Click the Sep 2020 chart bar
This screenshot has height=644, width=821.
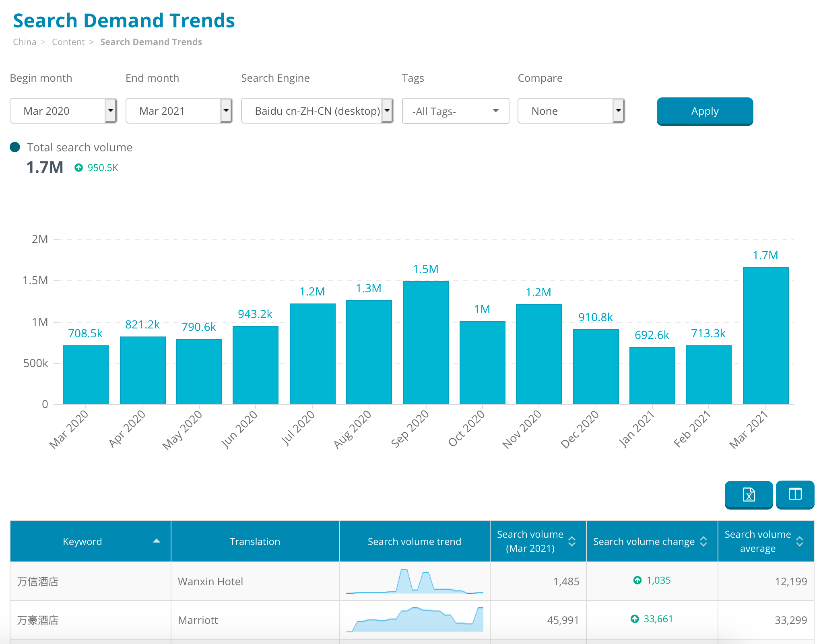[426, 343]
